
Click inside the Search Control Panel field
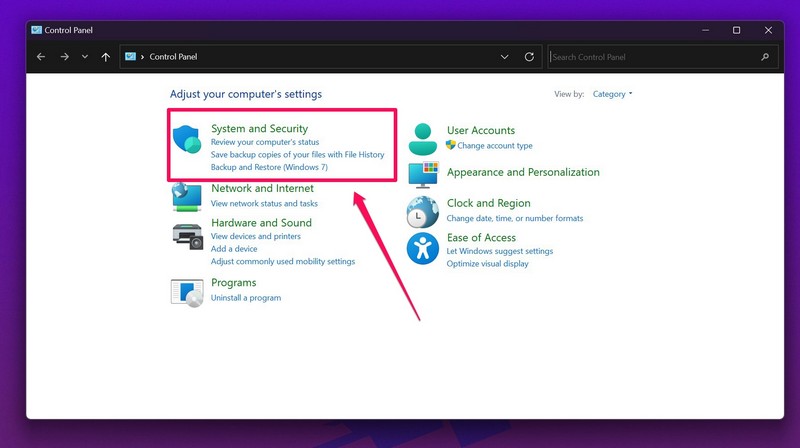tap(655, 57)
